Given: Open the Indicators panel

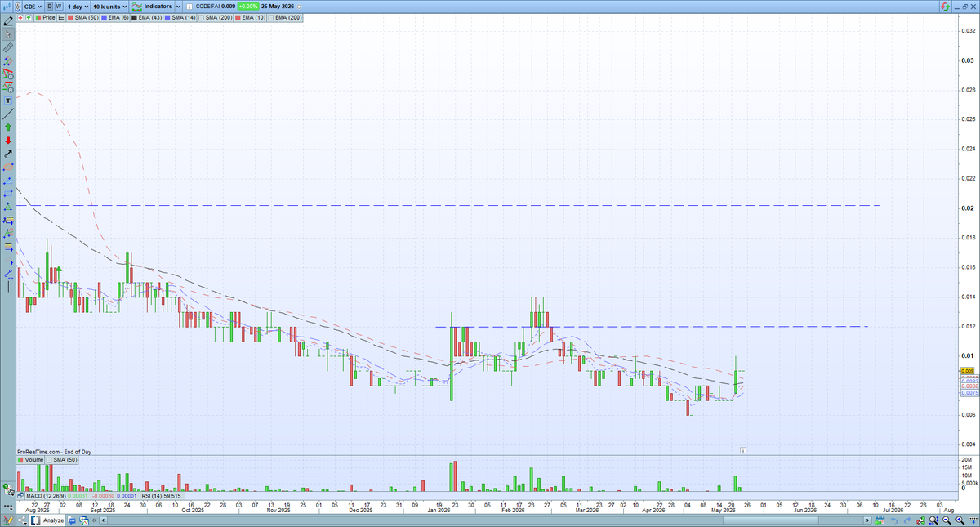Looking at the screenshot, I should [x=151, y=7].
